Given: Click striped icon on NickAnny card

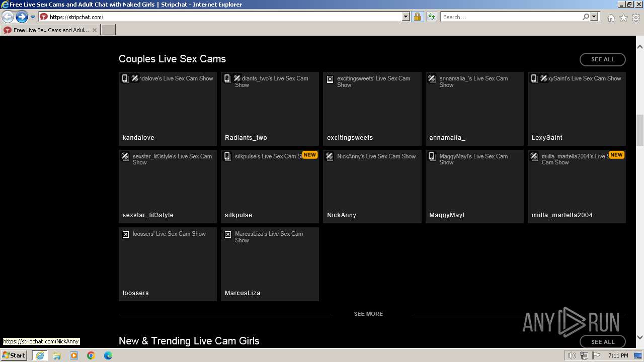Looking at the screenshot, I should click(330, 156).
